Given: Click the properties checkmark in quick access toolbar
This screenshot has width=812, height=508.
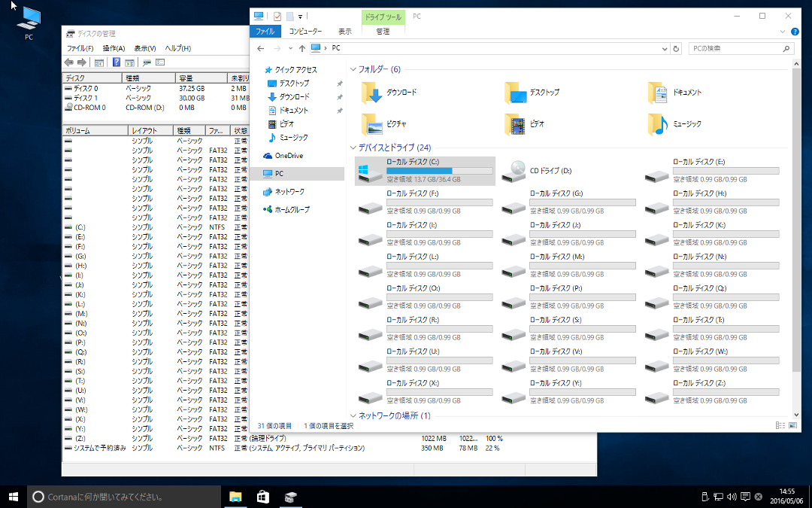Looking at the screenshot, I should [x=277, y=16].
